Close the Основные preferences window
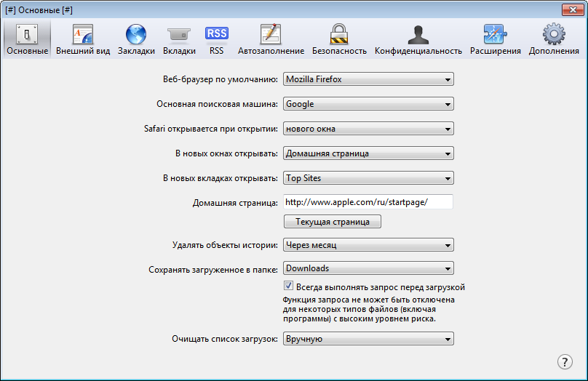The height and width of the screenshot is (381, 588). coord(573,9)
